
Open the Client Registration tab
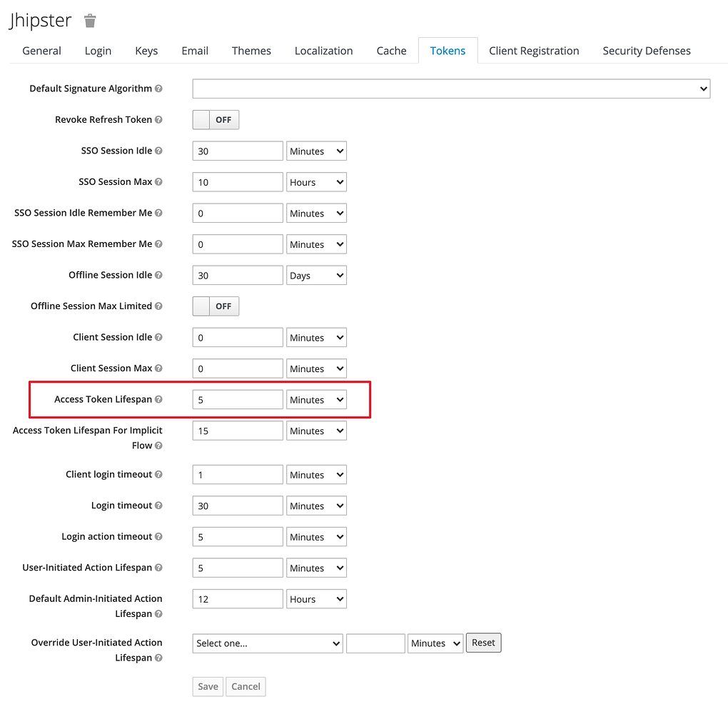[x=534, y=51]
